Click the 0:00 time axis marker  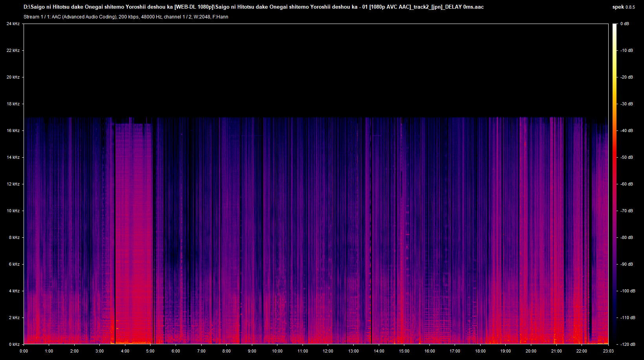24,351
